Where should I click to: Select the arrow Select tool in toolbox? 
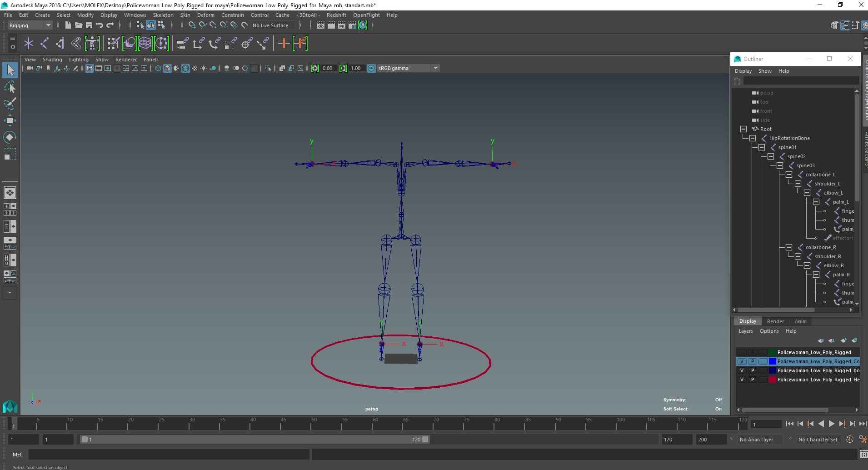(10, 70)
